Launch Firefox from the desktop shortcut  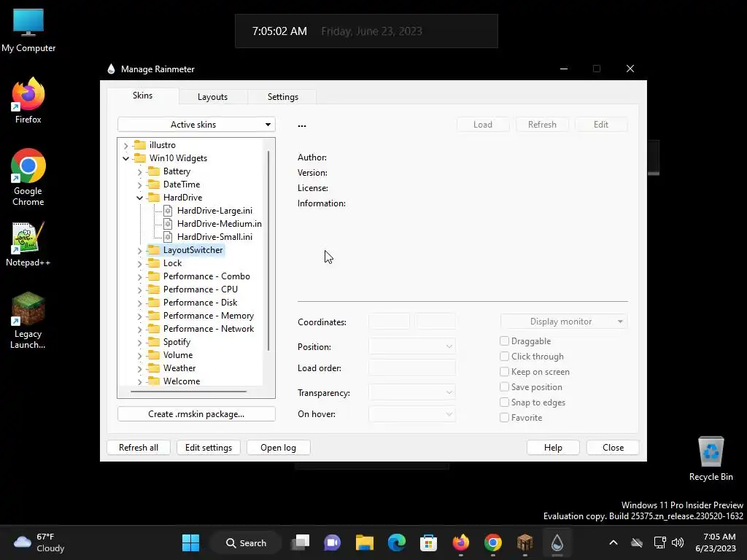click(28, 101)
